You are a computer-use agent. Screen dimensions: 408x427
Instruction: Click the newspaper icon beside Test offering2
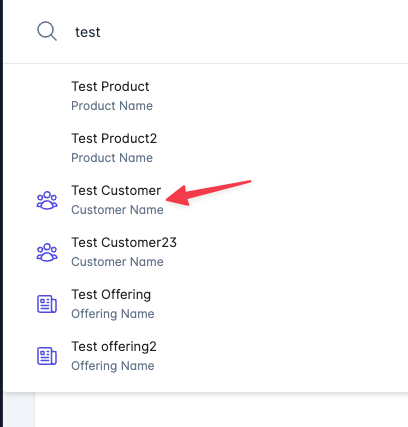point(47,356)
